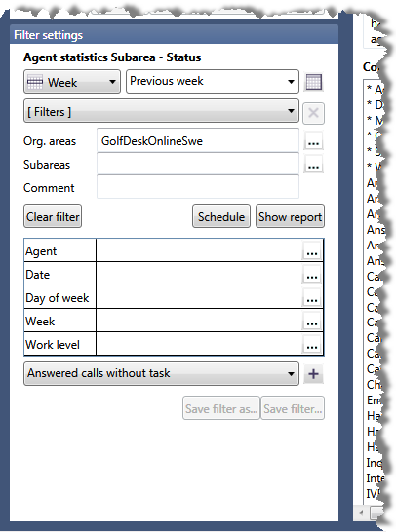The image size is (396, 532).
Task: Expand the Week period type dropdown
Action: click(72, 82)
